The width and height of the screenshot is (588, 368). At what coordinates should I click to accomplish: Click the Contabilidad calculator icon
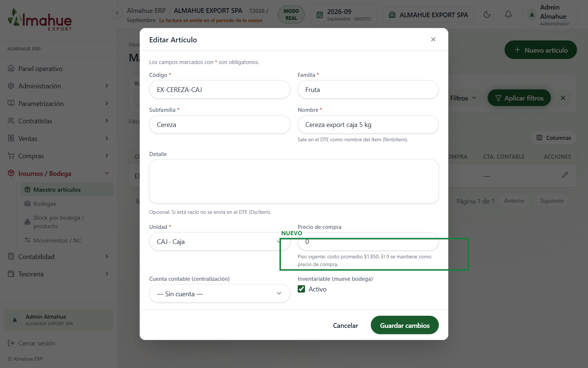click(x=11, y=256)
